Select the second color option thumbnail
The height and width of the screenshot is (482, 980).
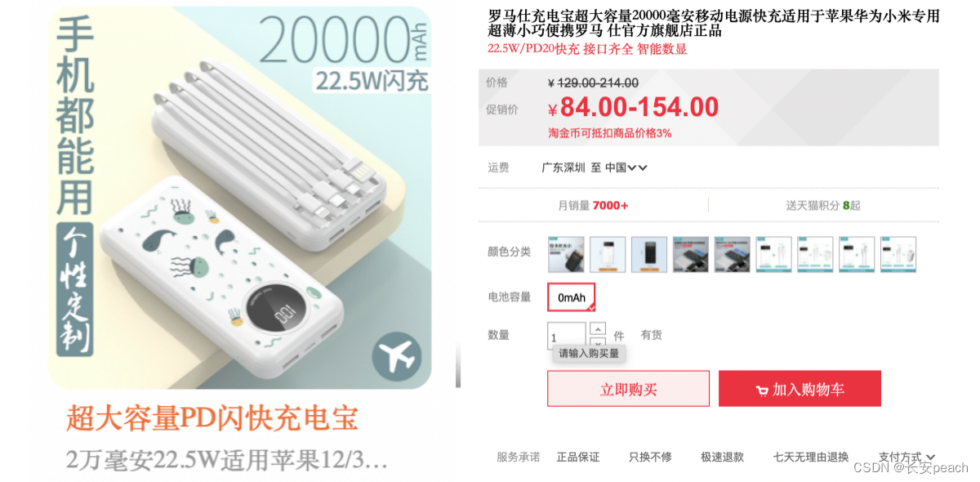[x=608, y=254]
